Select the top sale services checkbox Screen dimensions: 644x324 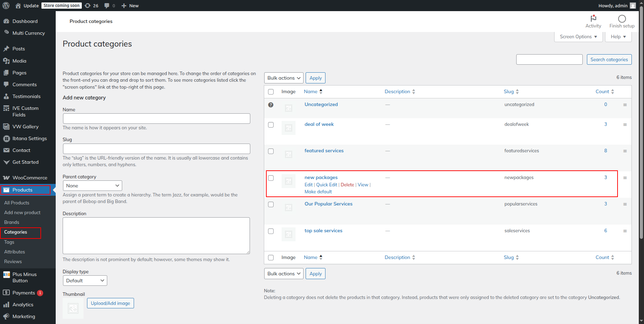coord(271,231)
